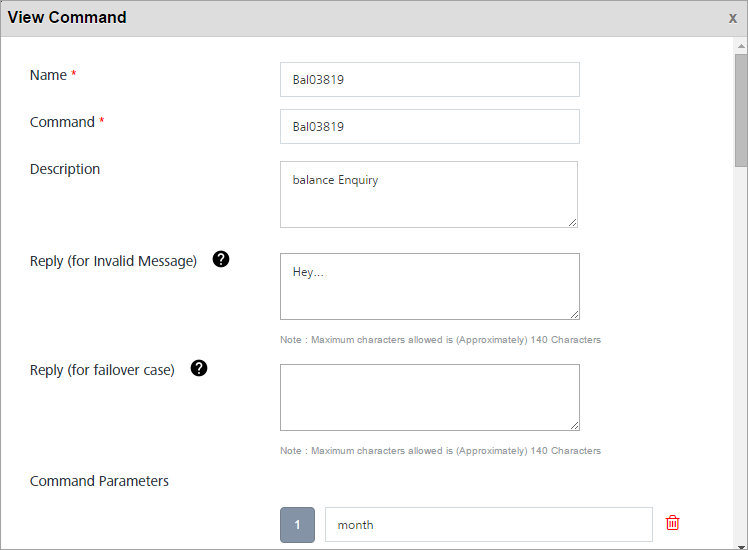
Task: Click the Name input field
Action: pos(430,79)
